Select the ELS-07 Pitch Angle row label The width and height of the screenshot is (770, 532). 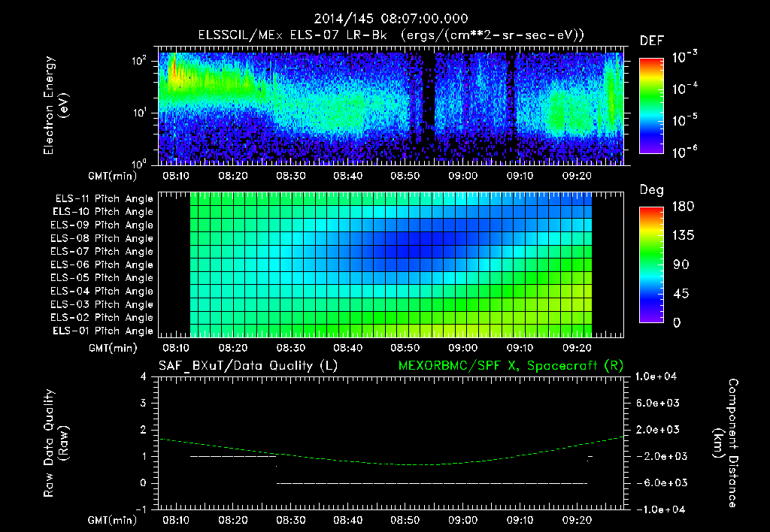pyautogui.click(x=102, y=252)
